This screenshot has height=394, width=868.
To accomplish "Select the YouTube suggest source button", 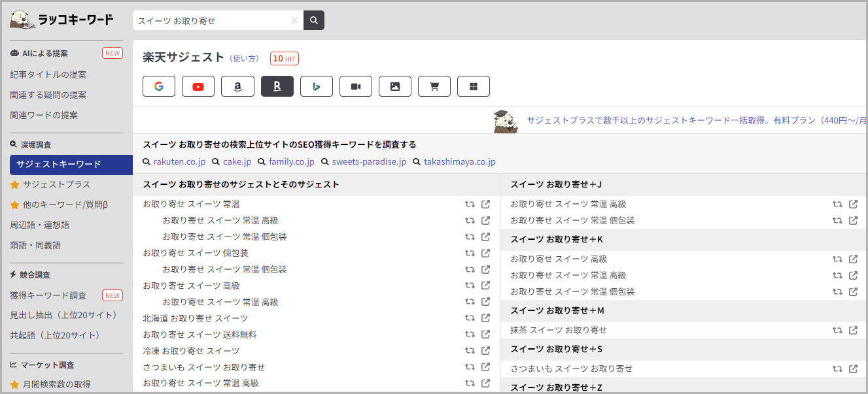I will click(x=198, y=86).
